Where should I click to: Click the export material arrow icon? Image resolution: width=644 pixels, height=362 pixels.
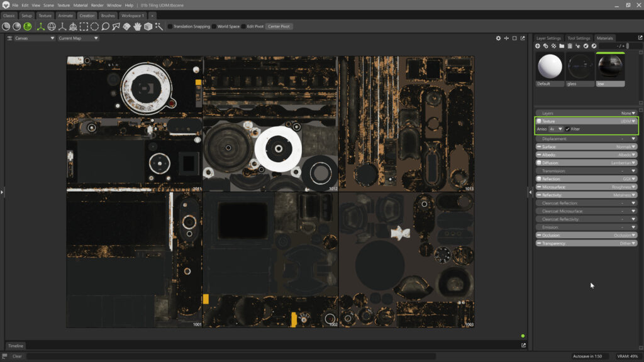pos(594,46)
